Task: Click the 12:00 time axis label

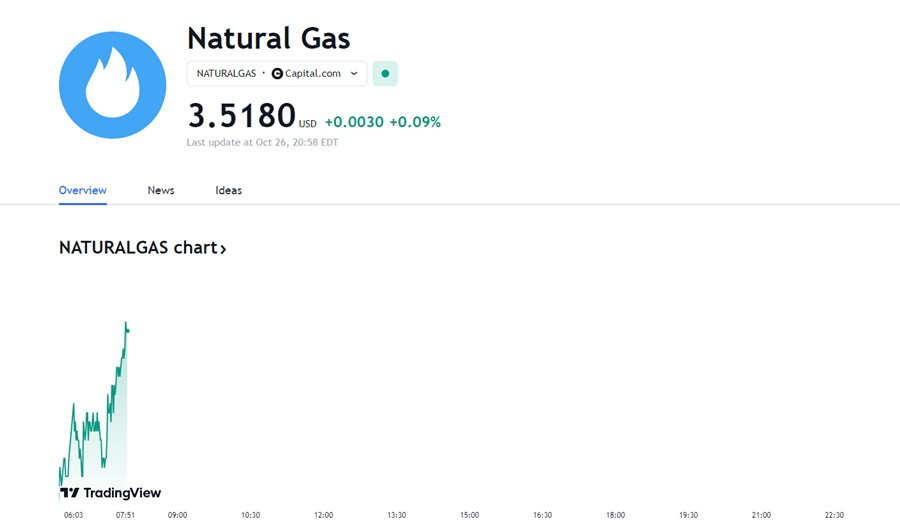Action: (324, 515)
